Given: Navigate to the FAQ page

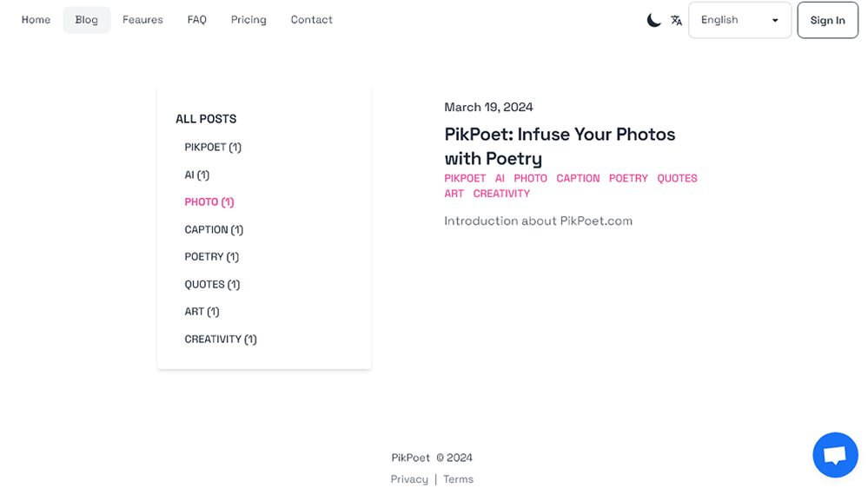Looking at the screenshot, I should pyautogui.click(x=196, y=20).
